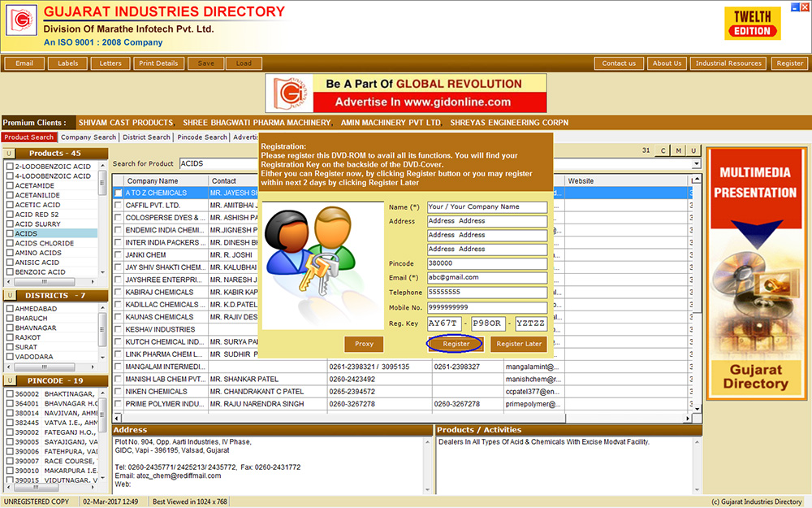Select the MANISH LAB CHEM PVT company row
The width and height of the screenshot is (812, 508).
click(402, 380)
